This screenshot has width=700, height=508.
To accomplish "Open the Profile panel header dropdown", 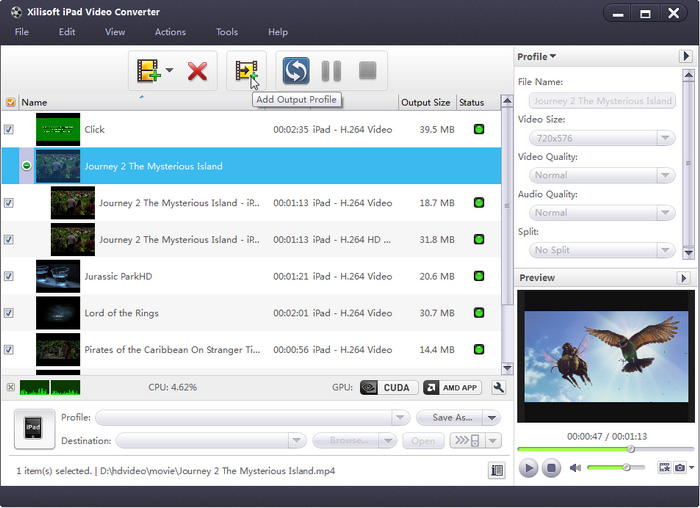I will click(x=537, y=57).
